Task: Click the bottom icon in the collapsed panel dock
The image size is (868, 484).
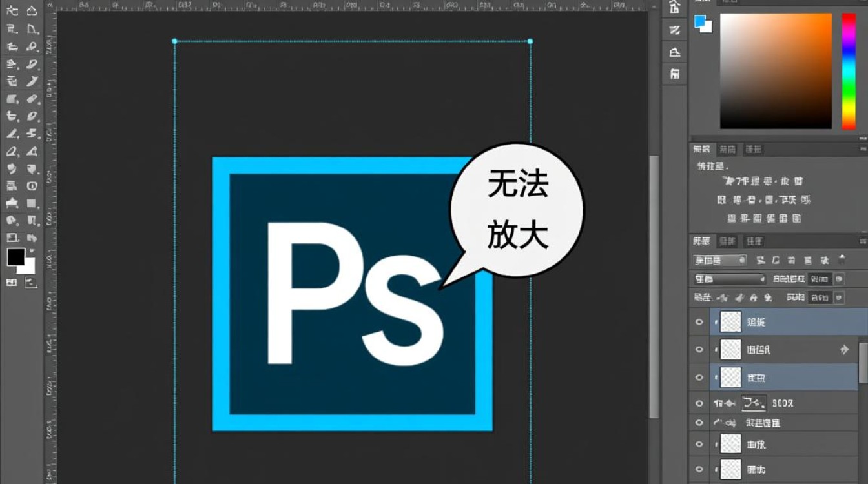Action: (675, 74)
